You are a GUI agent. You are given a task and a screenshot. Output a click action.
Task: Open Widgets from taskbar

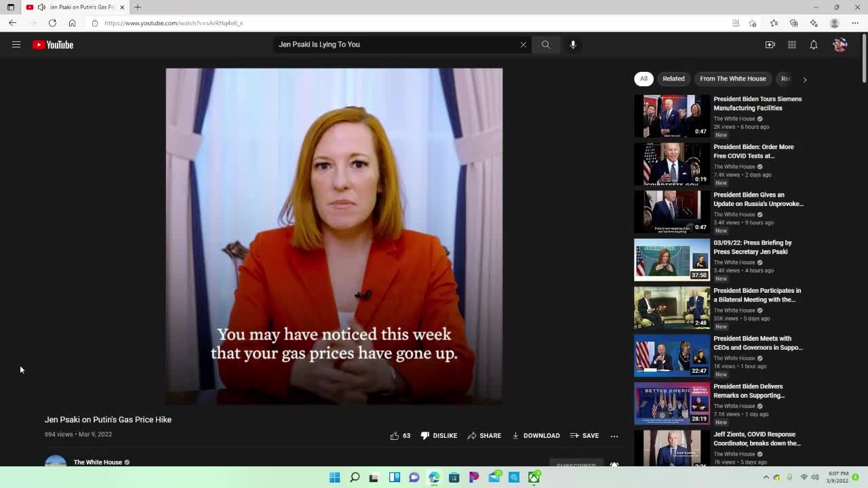point(395,477)
